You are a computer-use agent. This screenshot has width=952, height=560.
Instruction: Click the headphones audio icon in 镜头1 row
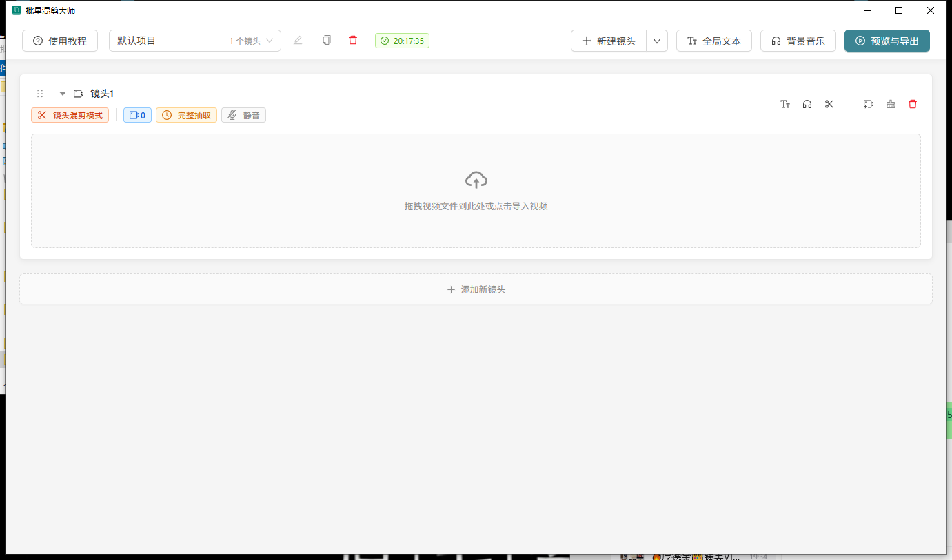coord(807,104)
